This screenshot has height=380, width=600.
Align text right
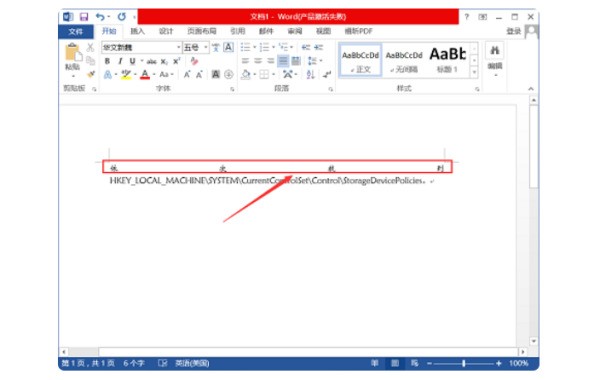271,61
